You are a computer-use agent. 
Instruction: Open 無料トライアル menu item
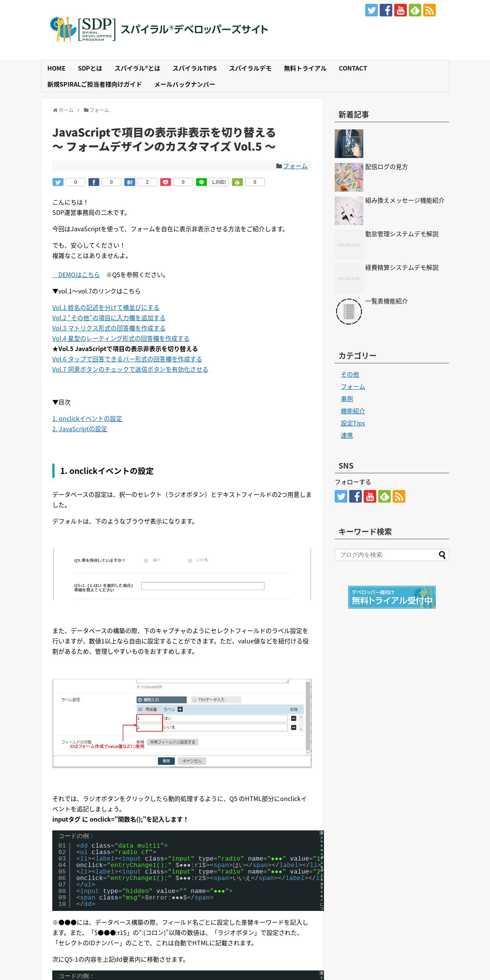[305, 68]
